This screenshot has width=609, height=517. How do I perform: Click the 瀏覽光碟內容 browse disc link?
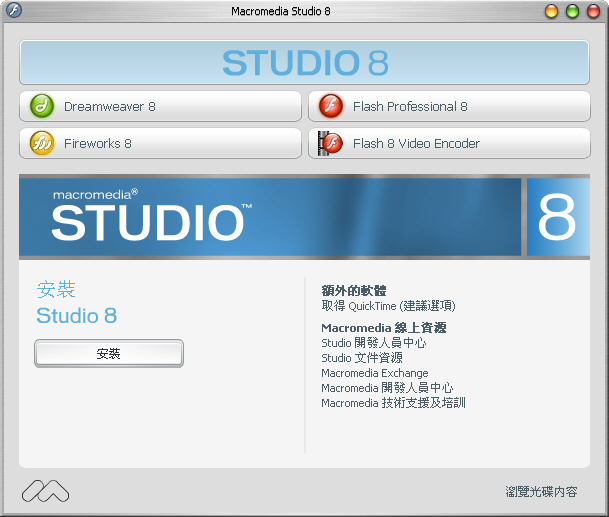541,492
